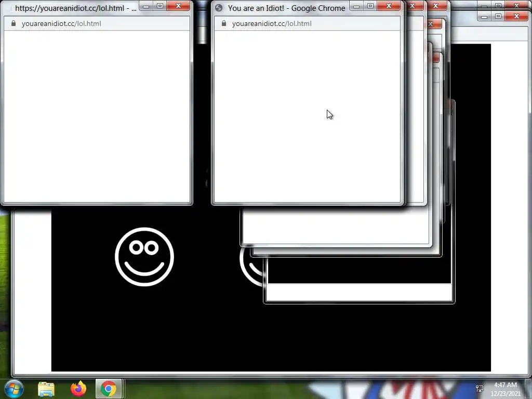Image resolution: width=532 pixels, height=399 pixels.
Task: Click the You are an Idiot! title text
Action: [x=286, y=8]
